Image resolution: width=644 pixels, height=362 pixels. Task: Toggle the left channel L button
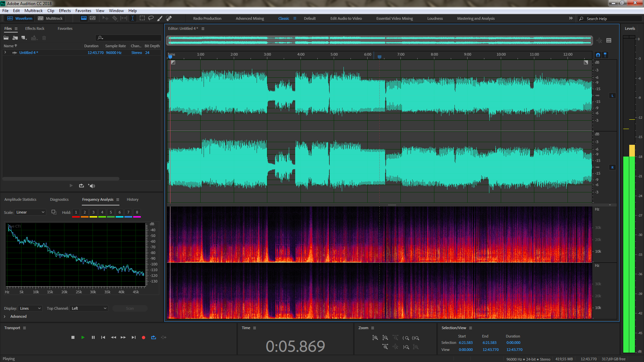[x=612, y=96]
